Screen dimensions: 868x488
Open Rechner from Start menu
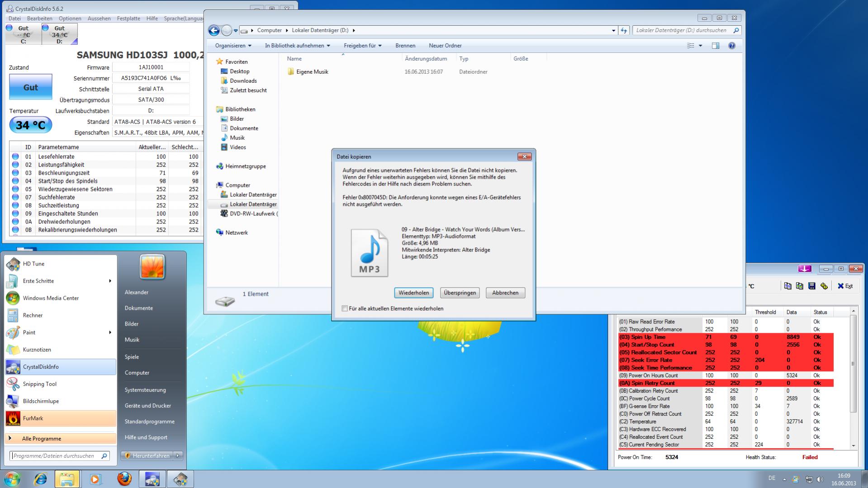pyautogui.click(x=60, y=315)
